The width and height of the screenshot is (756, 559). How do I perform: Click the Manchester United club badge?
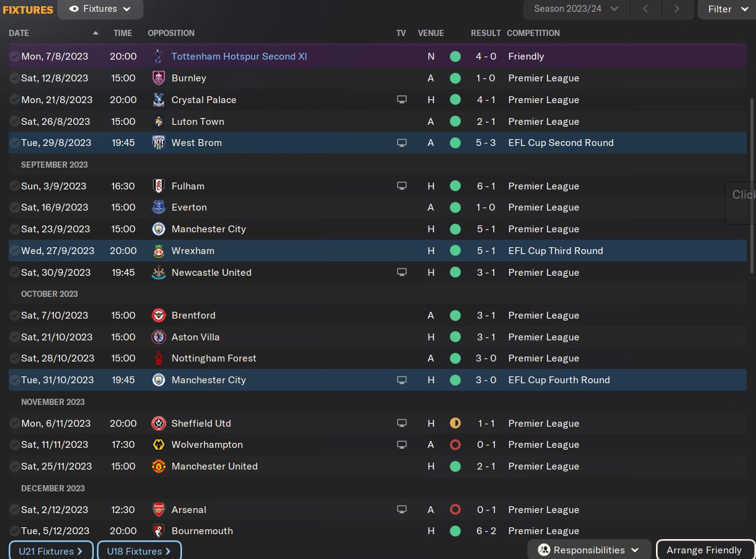point(158,466)
